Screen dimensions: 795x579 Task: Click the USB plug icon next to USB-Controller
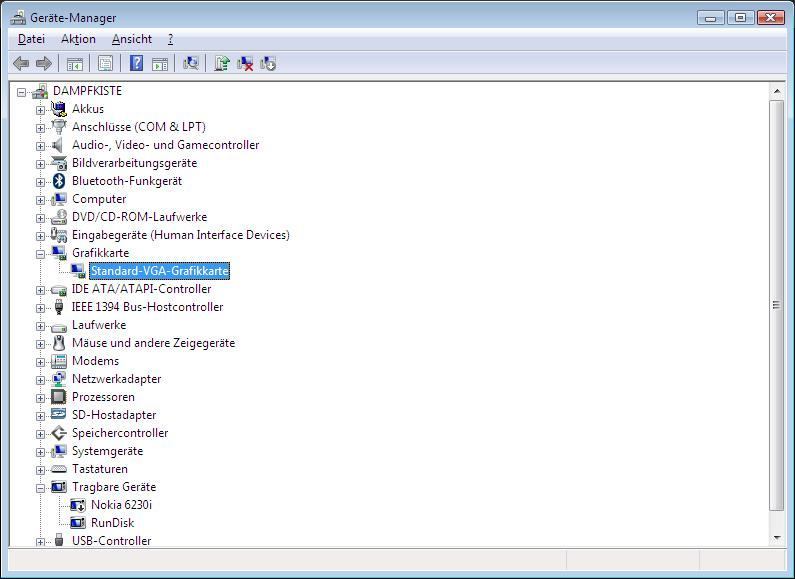(x=59, y=540)
